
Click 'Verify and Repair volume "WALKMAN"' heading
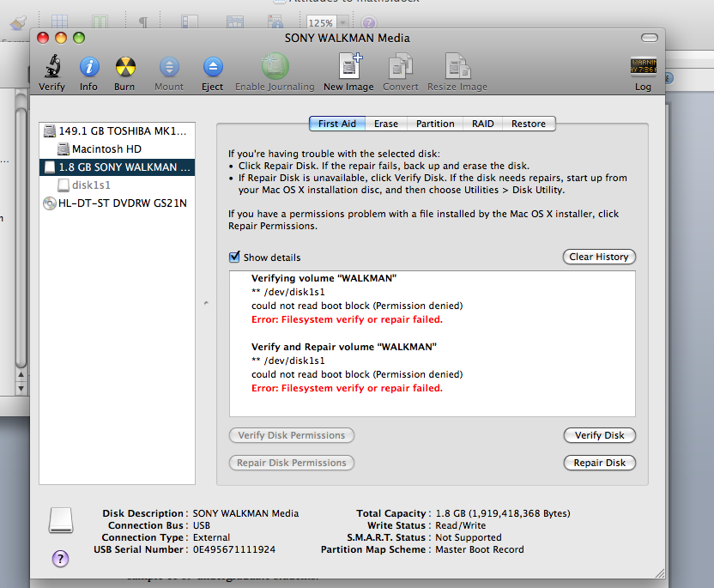point(344,347)
